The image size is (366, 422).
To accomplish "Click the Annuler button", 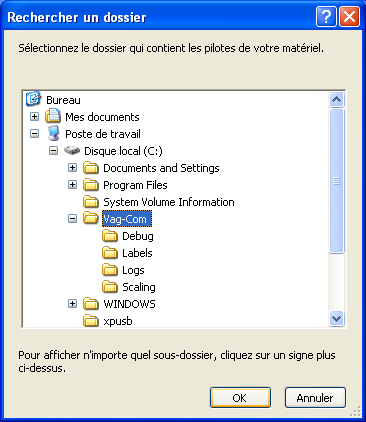I will pos(315,397).
